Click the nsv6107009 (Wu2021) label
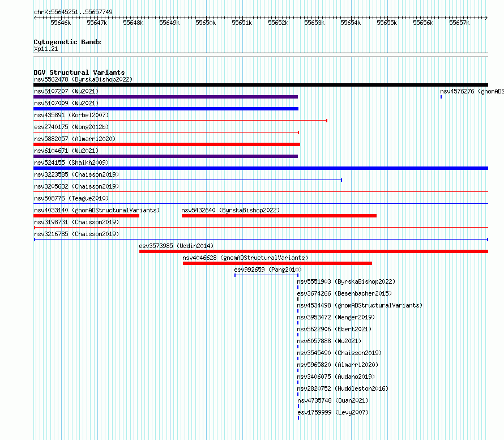This screenshot has width=504, height=440. (66, 103)
